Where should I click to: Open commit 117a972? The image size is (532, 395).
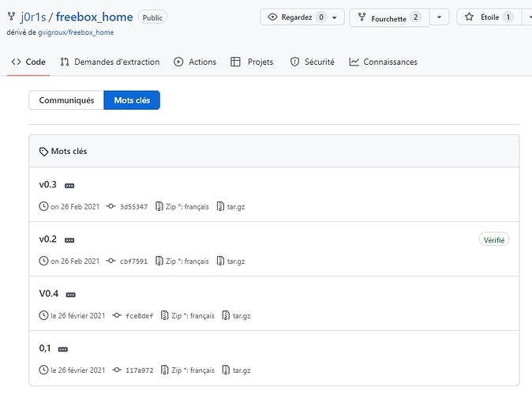[140, 371]
